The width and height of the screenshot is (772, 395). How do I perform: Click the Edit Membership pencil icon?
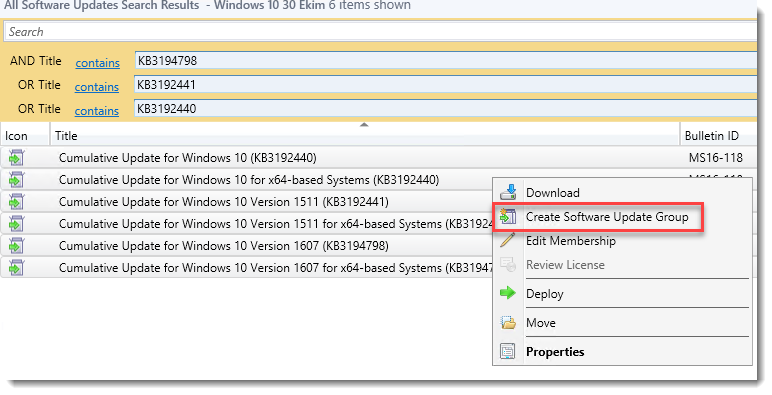(x=508, y=240)
